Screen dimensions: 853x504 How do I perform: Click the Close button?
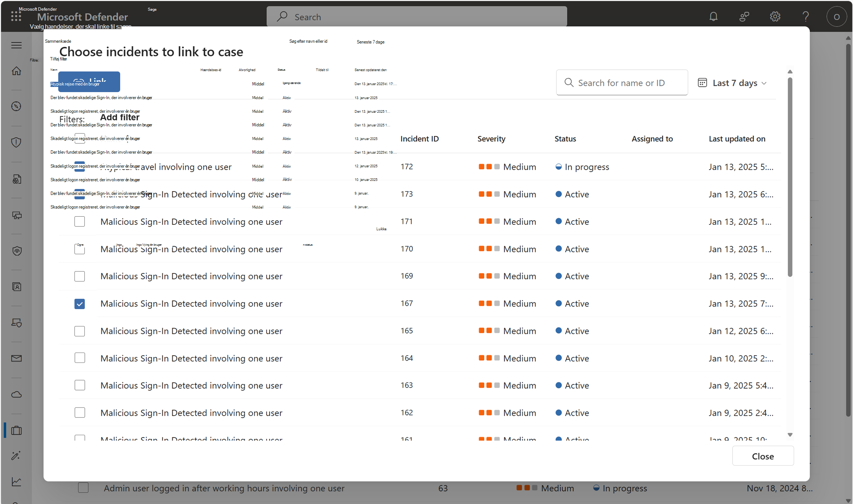pos(762,456)
